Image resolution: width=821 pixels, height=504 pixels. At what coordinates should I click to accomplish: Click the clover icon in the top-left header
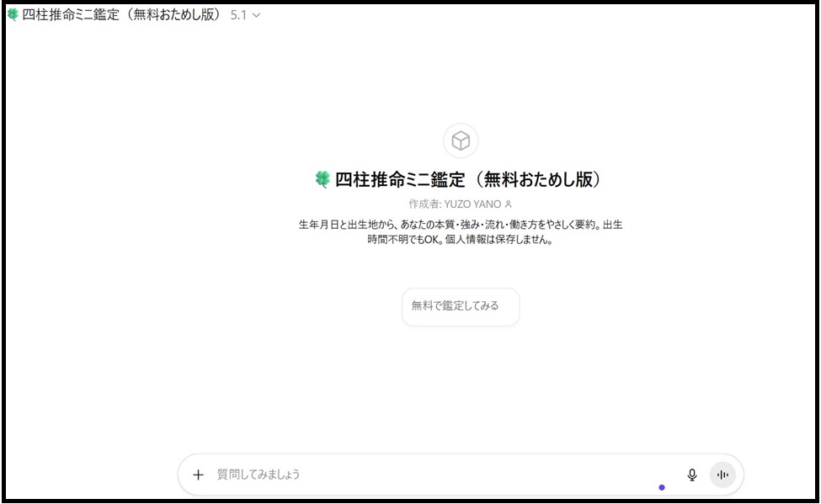tap(13, 15)
